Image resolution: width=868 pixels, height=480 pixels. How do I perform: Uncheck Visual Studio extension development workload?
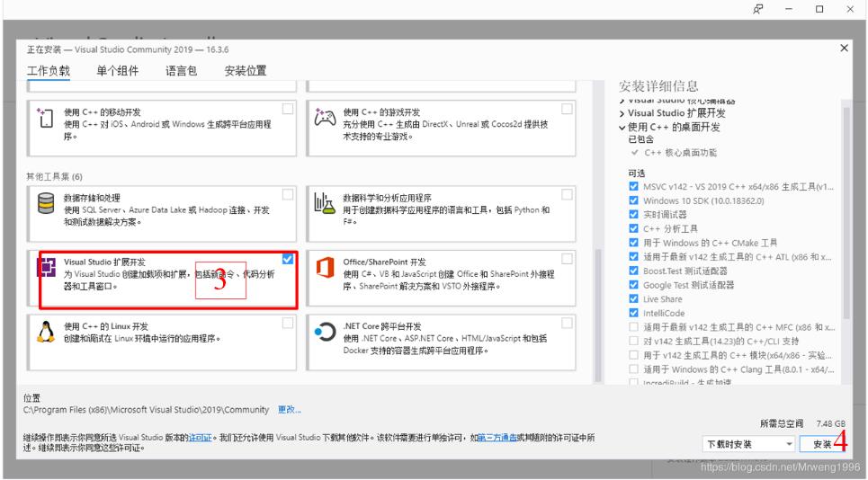pyautogui.click(x=288, y=259)
